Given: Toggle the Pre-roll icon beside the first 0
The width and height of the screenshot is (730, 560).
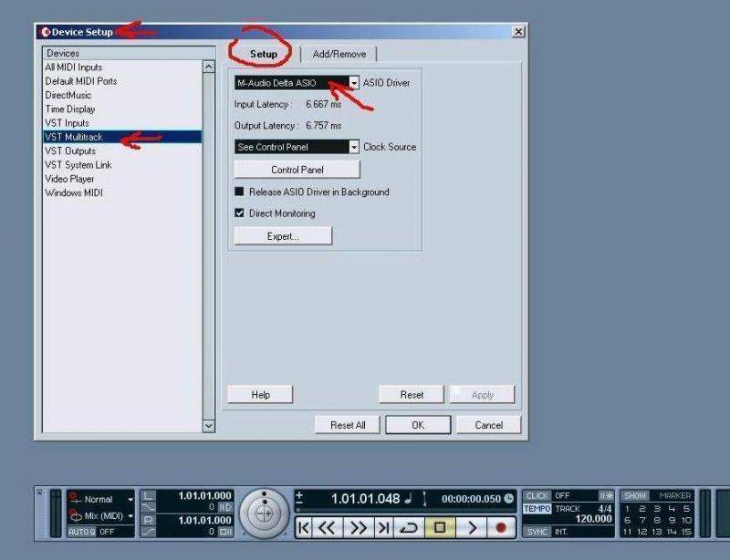Looking at the screenshot, I should [225, 507].
